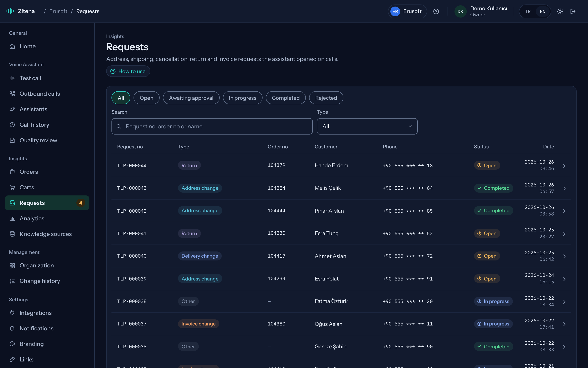Expand row TLP-000038 chevron arrow
The image size is (588, 368).
click(x=565, y=302)
